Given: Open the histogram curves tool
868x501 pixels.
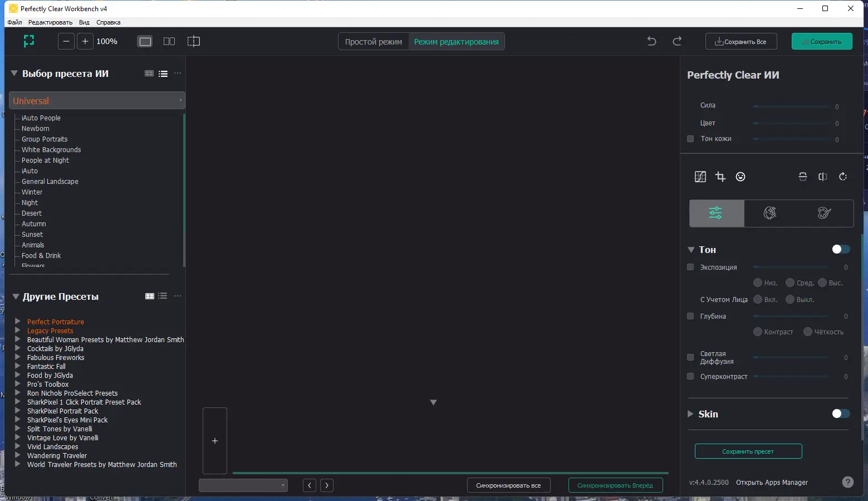Looking at the screenshot, I should [700, 177].
